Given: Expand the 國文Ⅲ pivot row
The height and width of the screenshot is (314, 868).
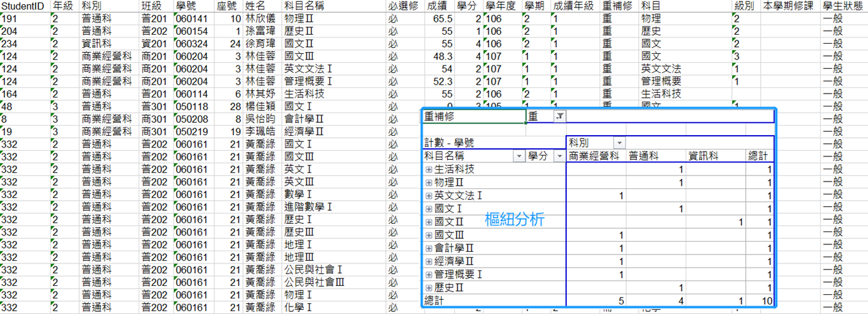Looking at the screenshot, I should point(429,235).
